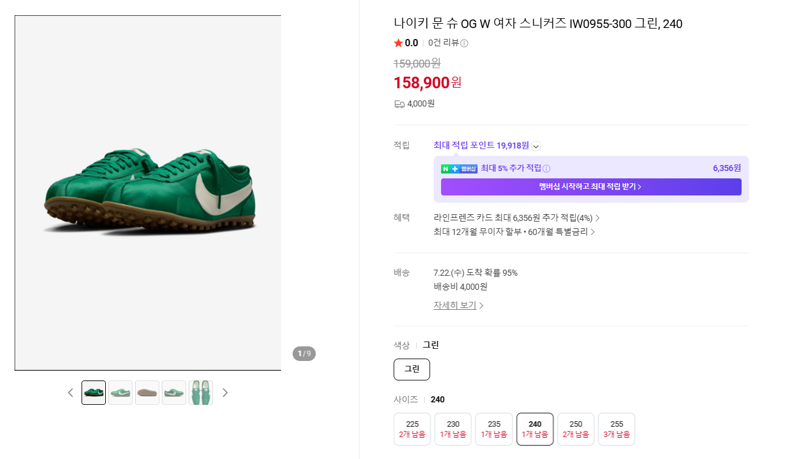Click the red star rating icon
The width and height of the screenshot is (800, 459).
tap(398, 43)
